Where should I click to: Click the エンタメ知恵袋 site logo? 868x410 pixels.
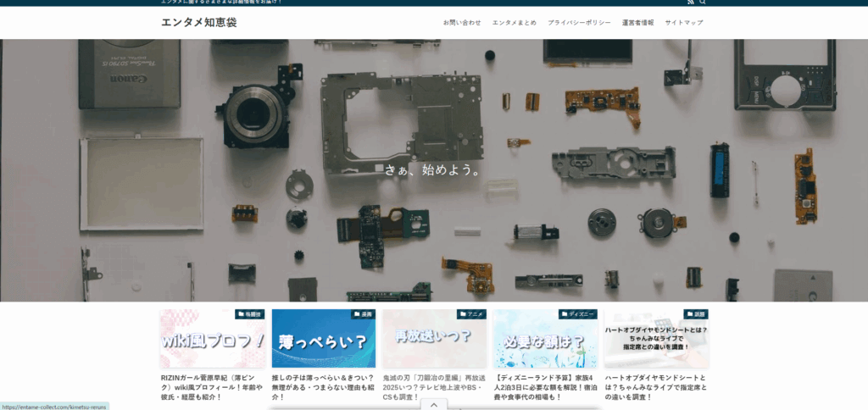198,22
